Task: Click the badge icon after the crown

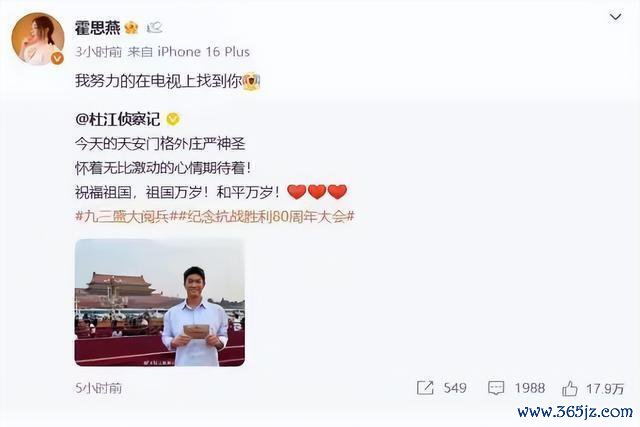Action: [x=155, y=28]
